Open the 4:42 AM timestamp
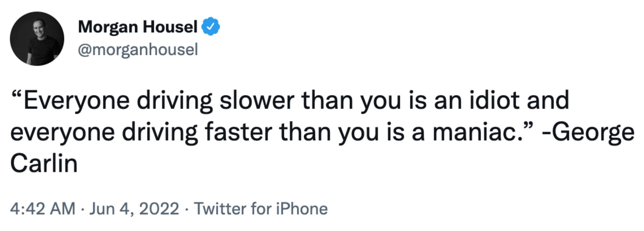Screen dimensions: 644x231 point(43,209)
